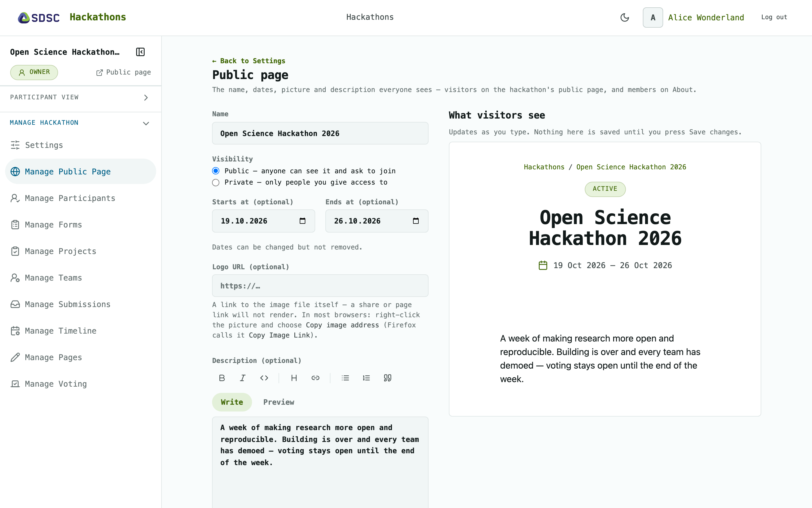Open Manage Forms in sidebar
812x508 pixels.
pyautogui.click(x=81, y=225)
